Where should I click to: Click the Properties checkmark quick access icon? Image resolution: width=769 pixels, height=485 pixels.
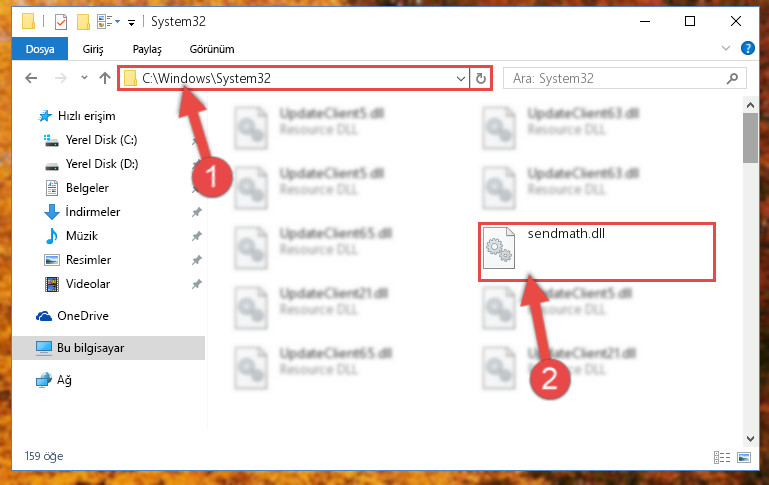[61, 22]
